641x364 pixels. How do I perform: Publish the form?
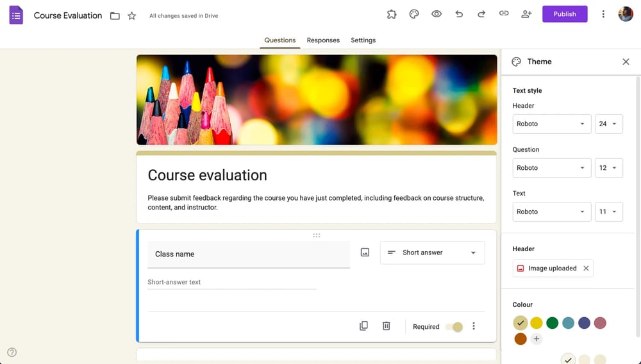point(565,14)
